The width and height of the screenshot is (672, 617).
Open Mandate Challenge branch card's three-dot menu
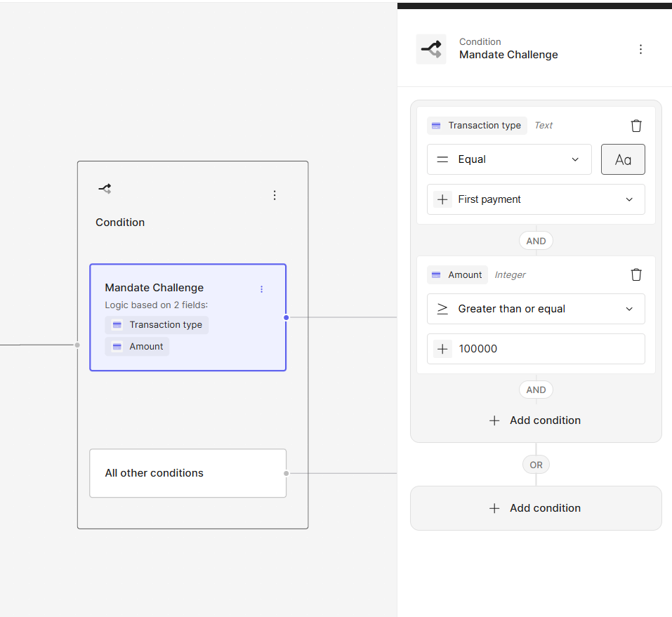point(261,289)
